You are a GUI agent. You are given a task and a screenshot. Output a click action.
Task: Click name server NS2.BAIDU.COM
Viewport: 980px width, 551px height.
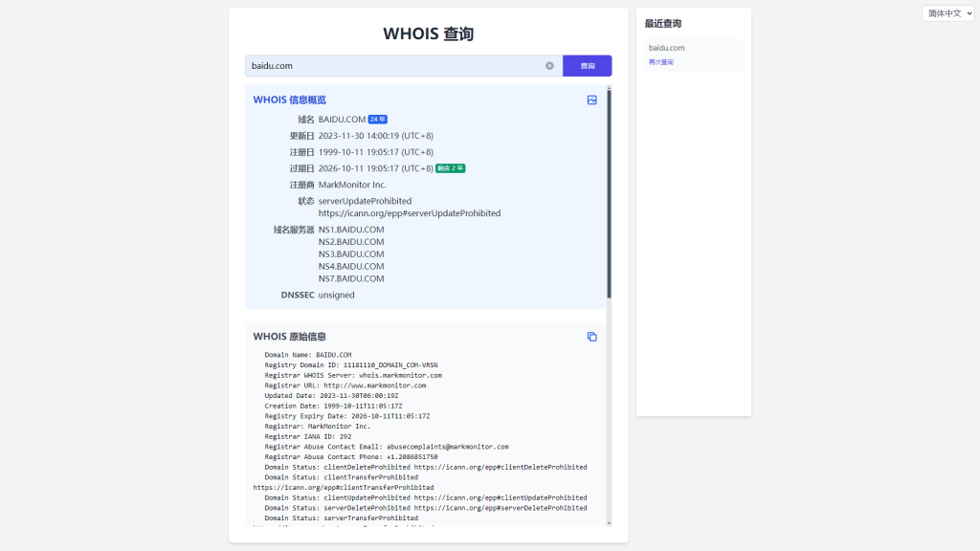point(351,242)
